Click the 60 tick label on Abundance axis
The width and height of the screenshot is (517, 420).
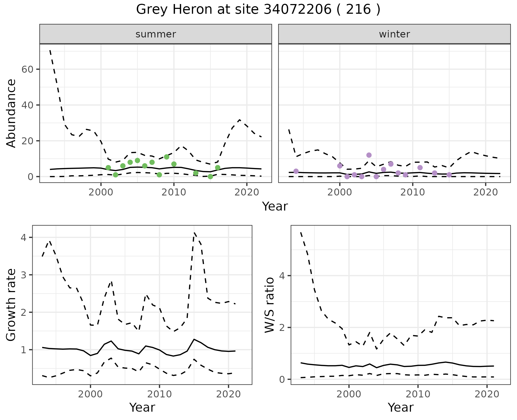point(27,69)
